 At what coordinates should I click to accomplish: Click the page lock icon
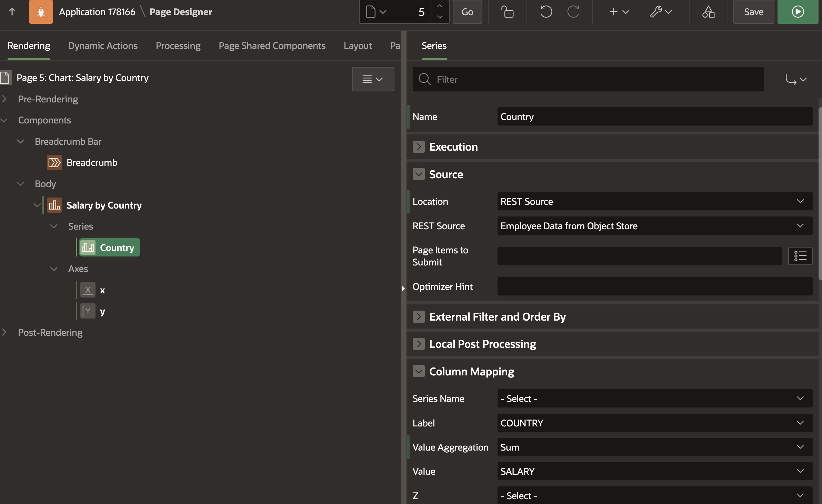click(x=507, y=12)
